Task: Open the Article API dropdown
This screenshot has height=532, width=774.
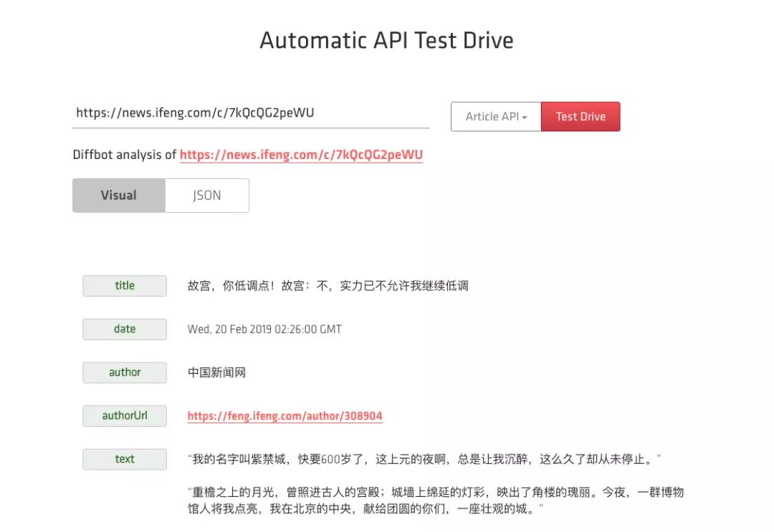Action: [496, 117]
